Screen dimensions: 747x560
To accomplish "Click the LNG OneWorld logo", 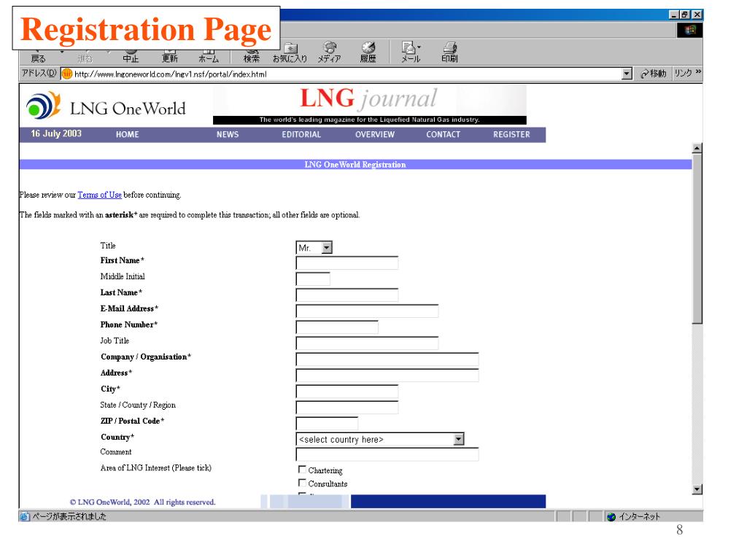I will tap(106, 106).
